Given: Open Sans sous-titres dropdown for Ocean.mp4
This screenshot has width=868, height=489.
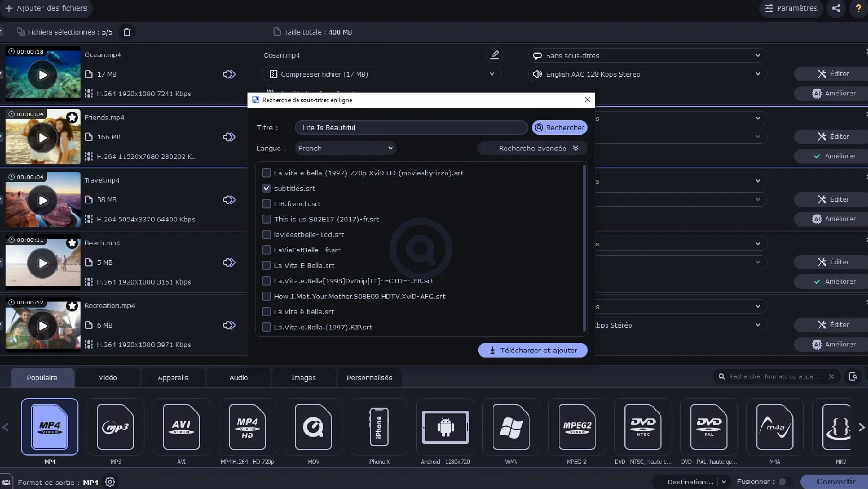Looking at the screenshot, I should click(x=648, y=55).
